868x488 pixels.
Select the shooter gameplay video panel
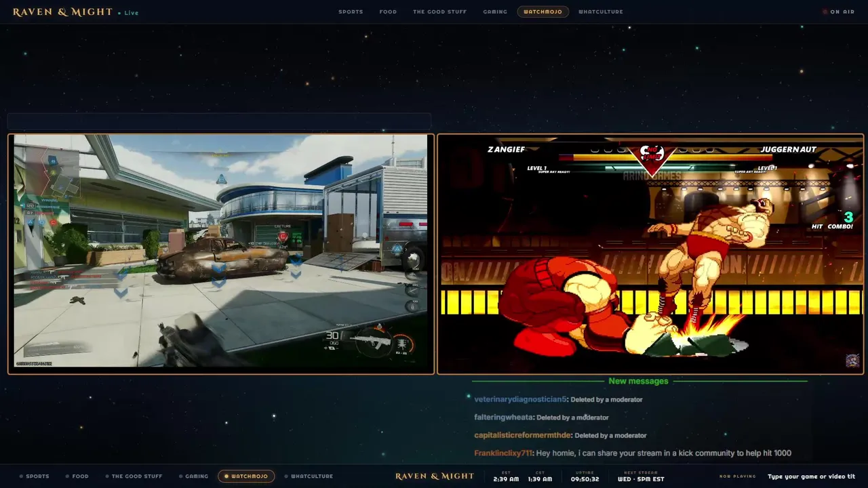tap(221, 253)
